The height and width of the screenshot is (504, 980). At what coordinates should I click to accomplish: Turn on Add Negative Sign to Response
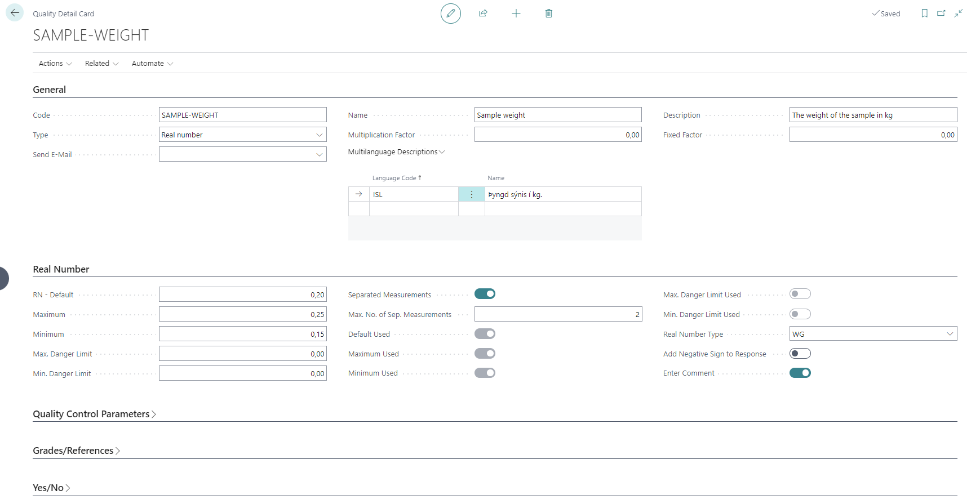[x=800, y=354]
